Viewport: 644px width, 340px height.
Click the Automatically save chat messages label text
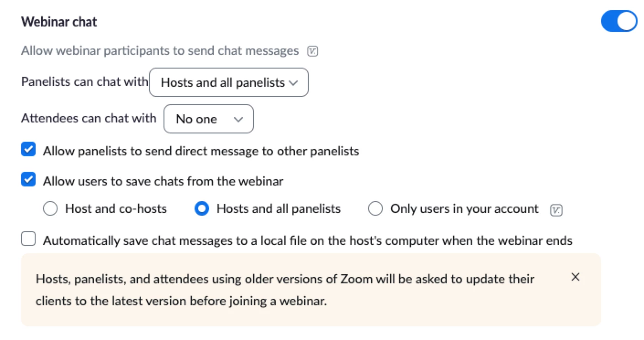[x=307, y=240]
